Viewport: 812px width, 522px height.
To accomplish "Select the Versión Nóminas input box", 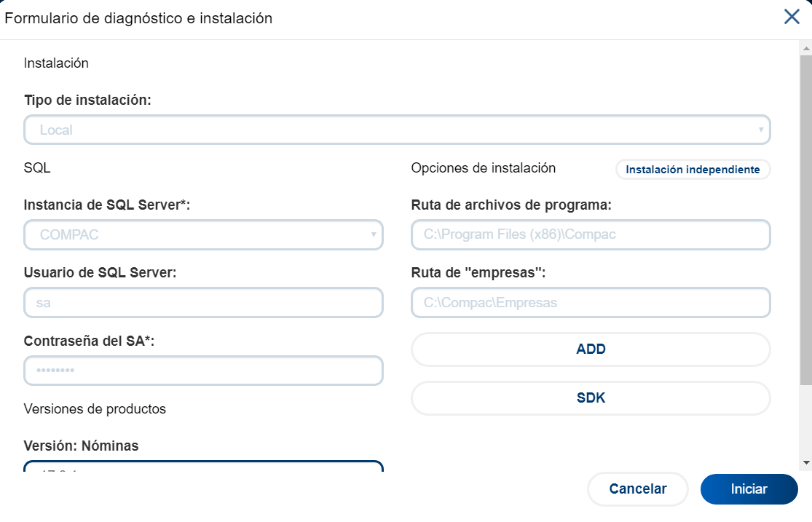I will (x=203, y=467).
